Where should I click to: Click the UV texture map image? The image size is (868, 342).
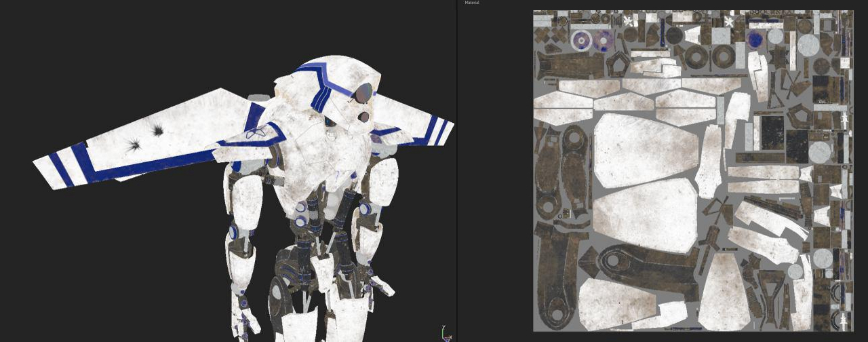coord(694,170)
